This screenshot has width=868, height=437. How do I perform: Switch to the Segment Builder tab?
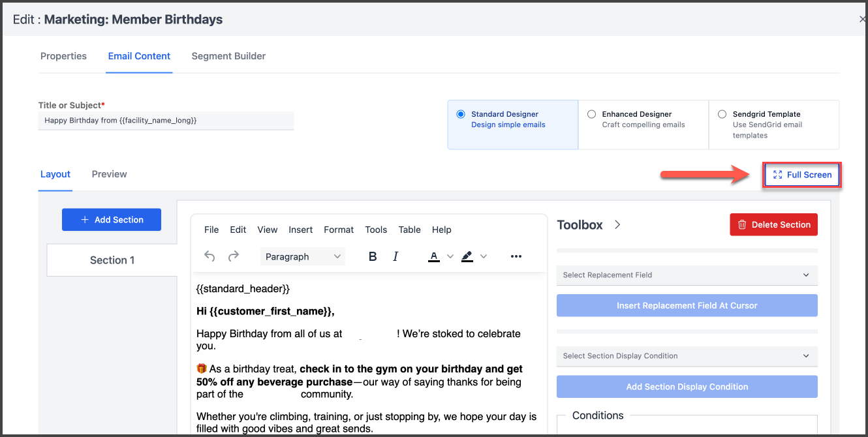[228, 56]
